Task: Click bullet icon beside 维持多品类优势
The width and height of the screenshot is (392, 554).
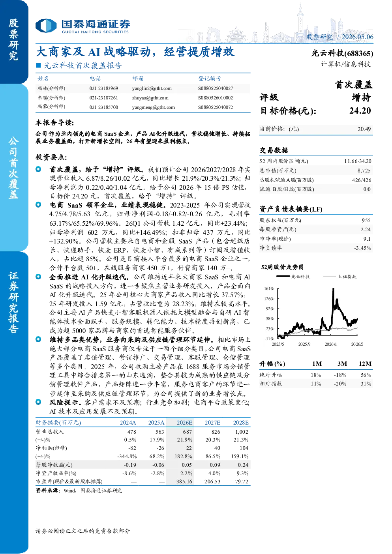Action: [x=38, y=339]
